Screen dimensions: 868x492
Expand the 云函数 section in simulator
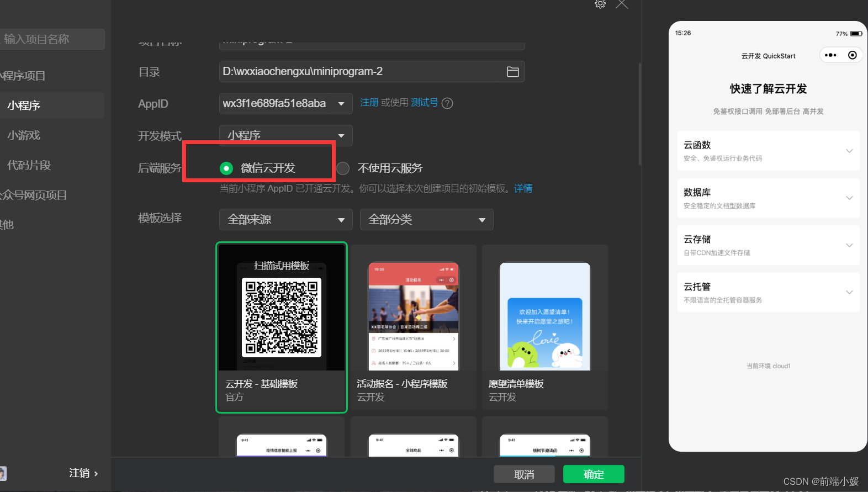(x=768, y=151)
